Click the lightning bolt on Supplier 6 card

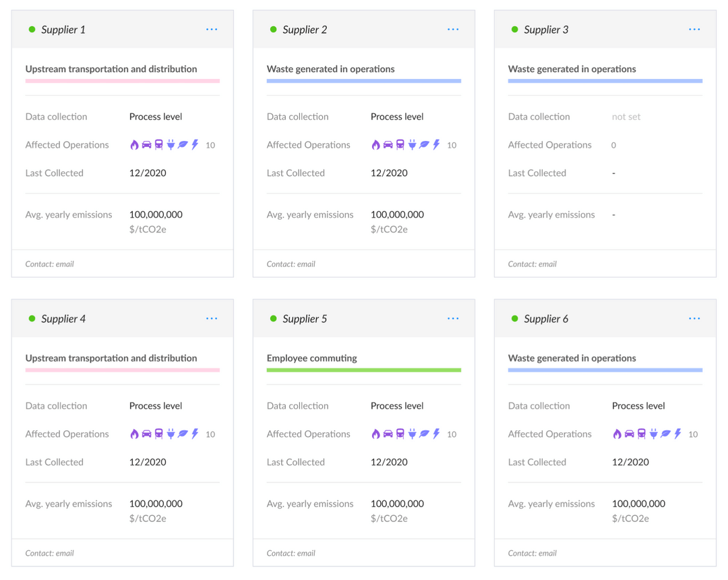click(x=678, y=434)
